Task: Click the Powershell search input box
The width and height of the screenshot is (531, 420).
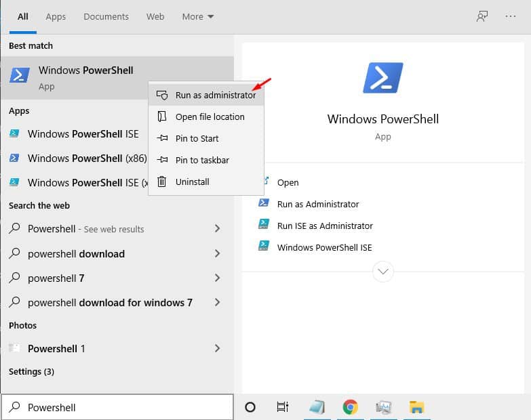Action: [x=117, y=407]
